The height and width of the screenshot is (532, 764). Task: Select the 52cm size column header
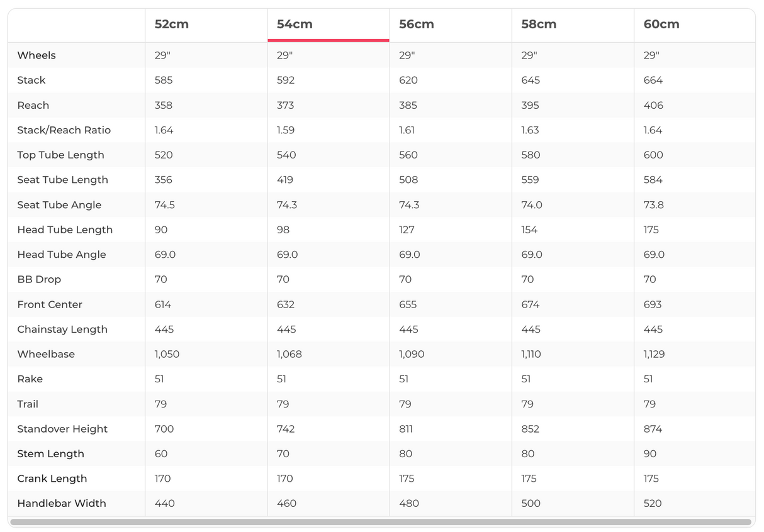[x=172, y=25]
